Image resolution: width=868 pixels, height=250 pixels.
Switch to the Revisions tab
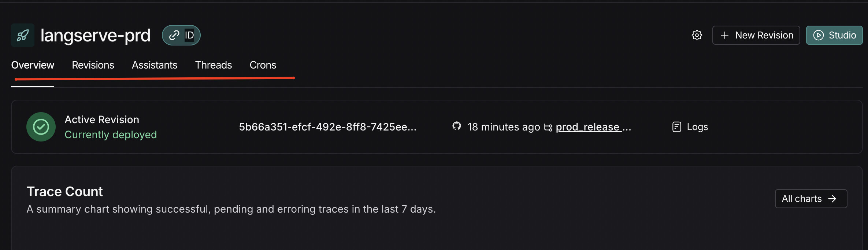93,65
